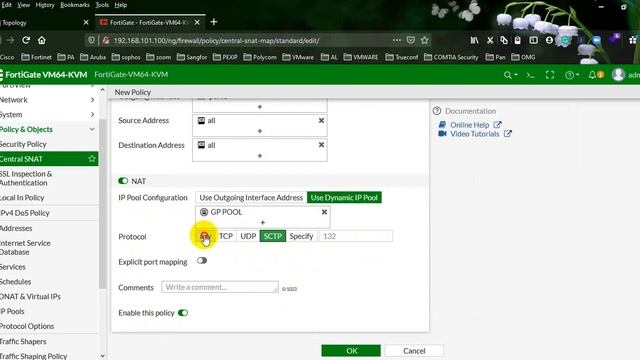Click OK to save the policy
Image resolution: width=640 pixels, height=360 pixels.
click(351, 351)
